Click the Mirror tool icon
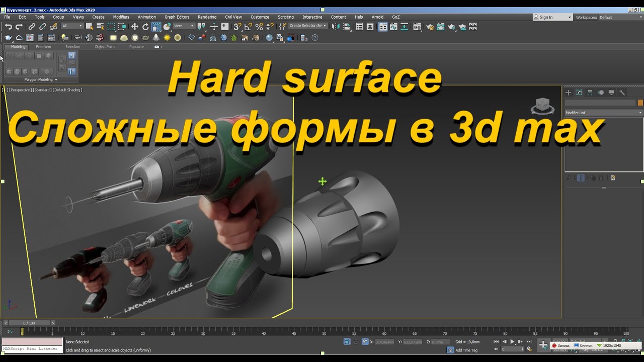 (336, 27)
